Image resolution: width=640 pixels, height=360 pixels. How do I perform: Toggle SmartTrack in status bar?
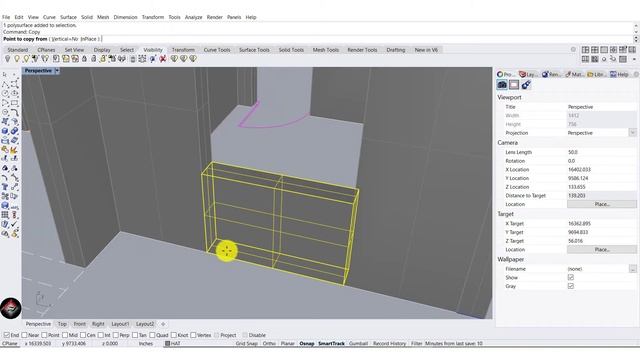point(331,344)
